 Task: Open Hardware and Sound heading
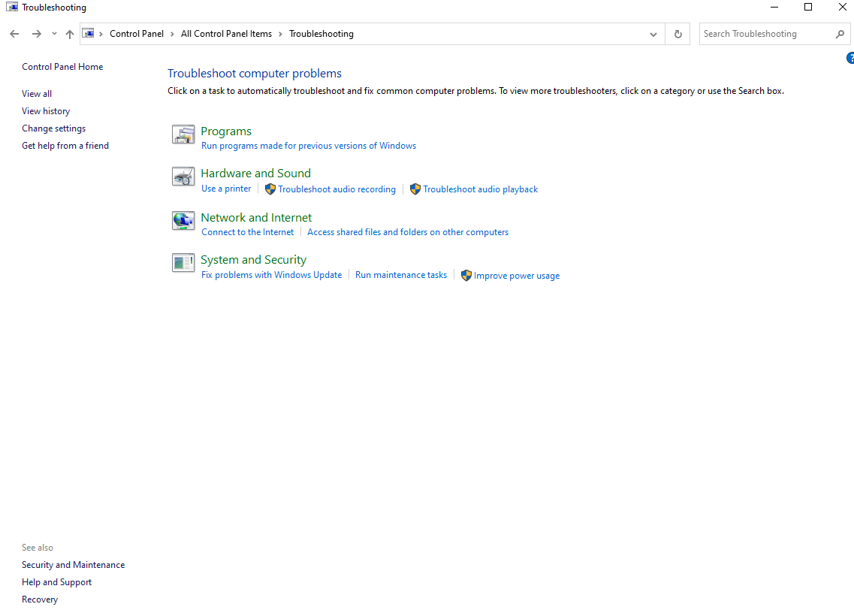255,174
